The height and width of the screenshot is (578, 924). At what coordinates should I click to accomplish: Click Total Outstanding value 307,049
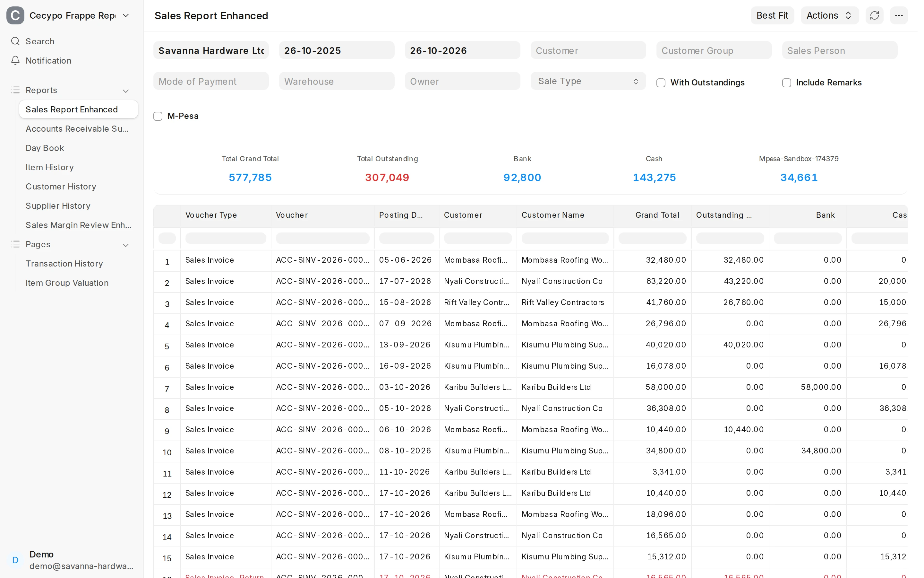387,177
